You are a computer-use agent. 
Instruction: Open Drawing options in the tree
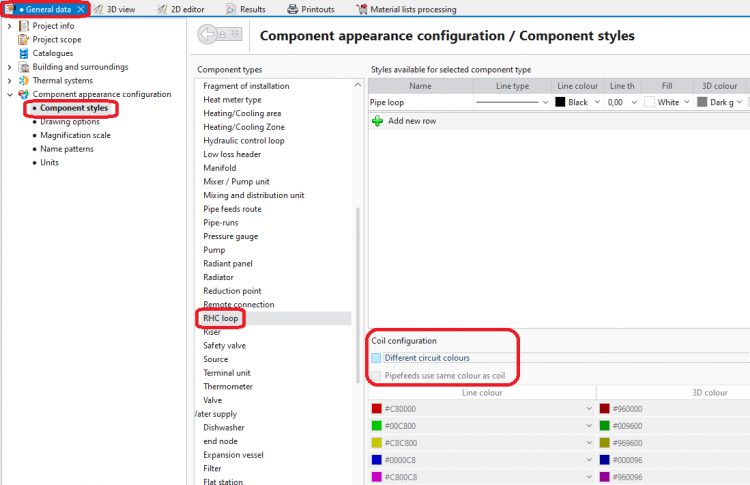coord(69,121)
